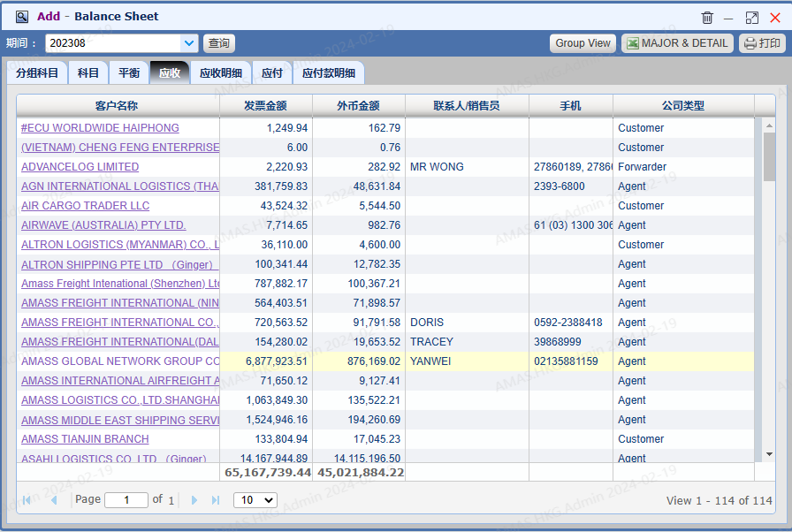Screen dimensions: 792x532
Task: Sort by 客户名称 column header
Action: click(118, 105)
